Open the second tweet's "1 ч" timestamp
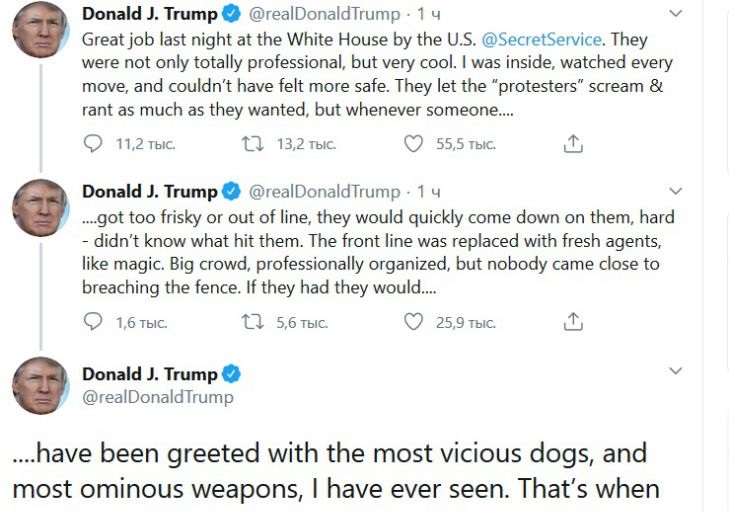The image size is (729, 511). (428, 191)
